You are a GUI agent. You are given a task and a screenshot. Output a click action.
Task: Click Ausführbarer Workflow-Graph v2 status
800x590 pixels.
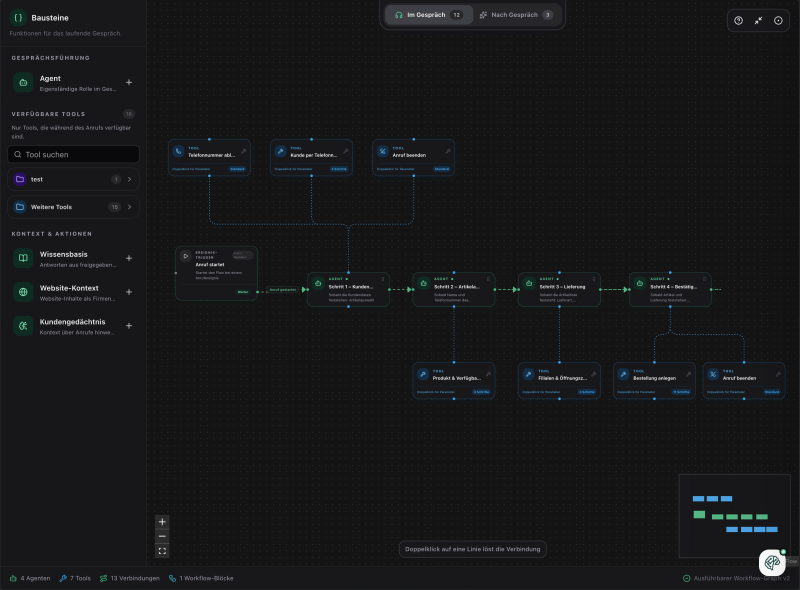736,578
